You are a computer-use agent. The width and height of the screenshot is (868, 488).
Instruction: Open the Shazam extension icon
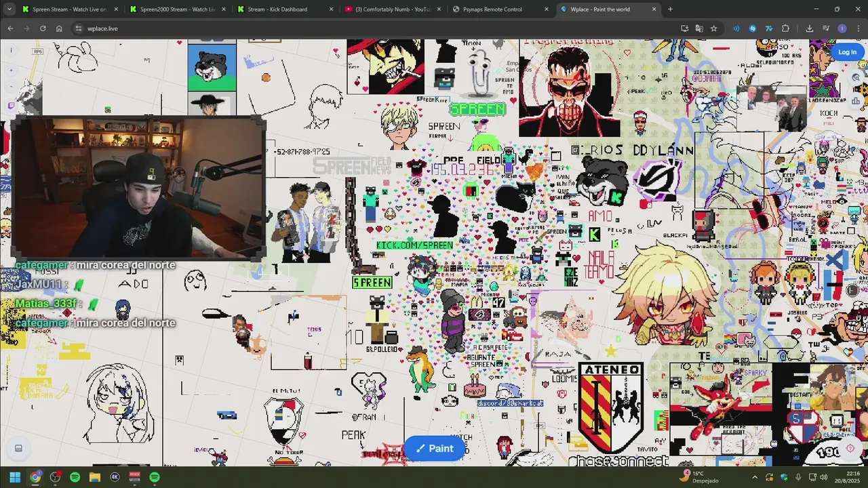(x=752, y=28)
